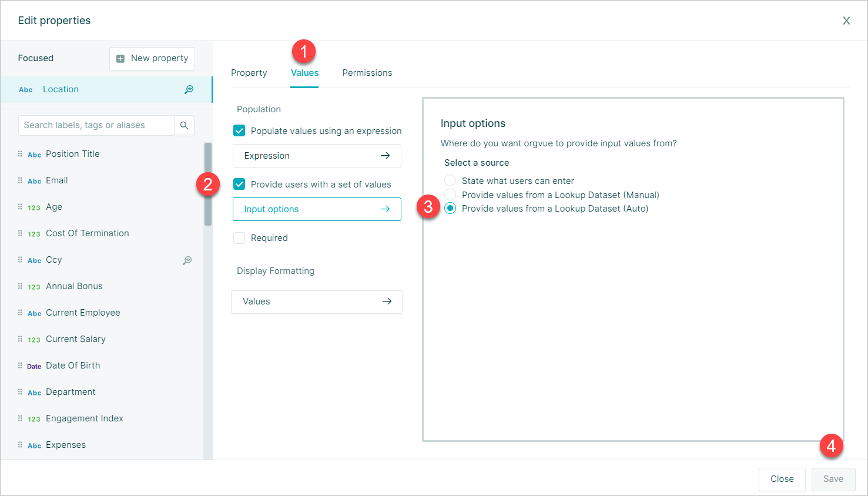Switch to the Property tab

point(249,73)
